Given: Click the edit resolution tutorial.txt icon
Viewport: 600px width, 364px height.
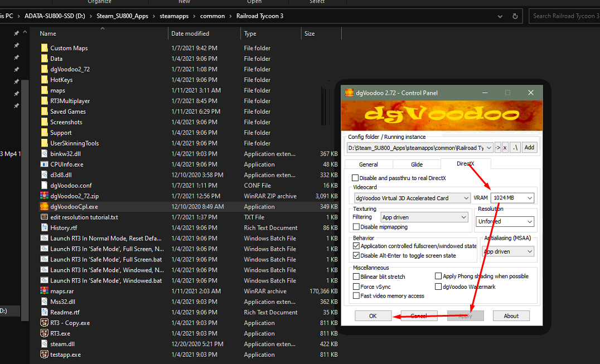Looking at the screenshot, I should [45, 217].
